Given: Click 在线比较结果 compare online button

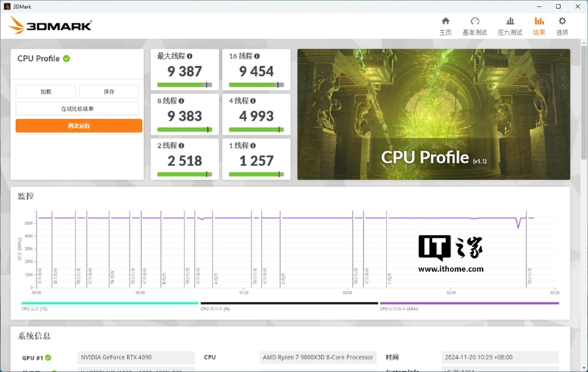Looking at the screenshot, I should (77, 109).
